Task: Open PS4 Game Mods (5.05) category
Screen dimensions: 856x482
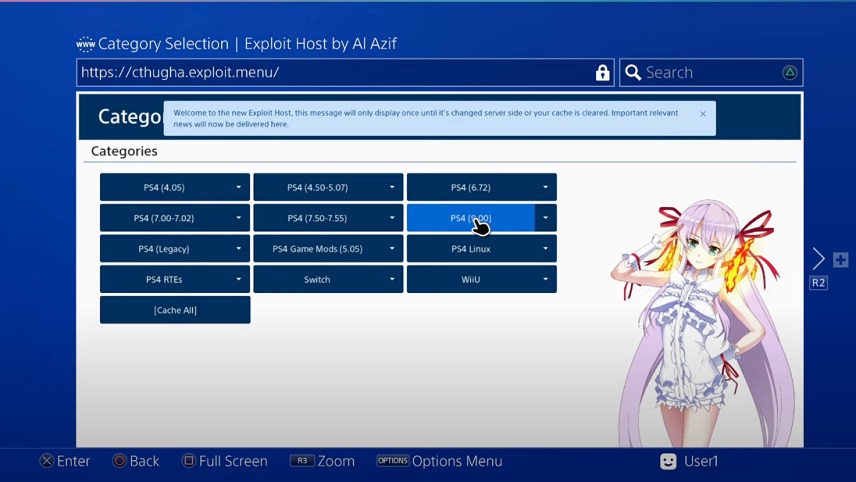Action: (317, 248)
